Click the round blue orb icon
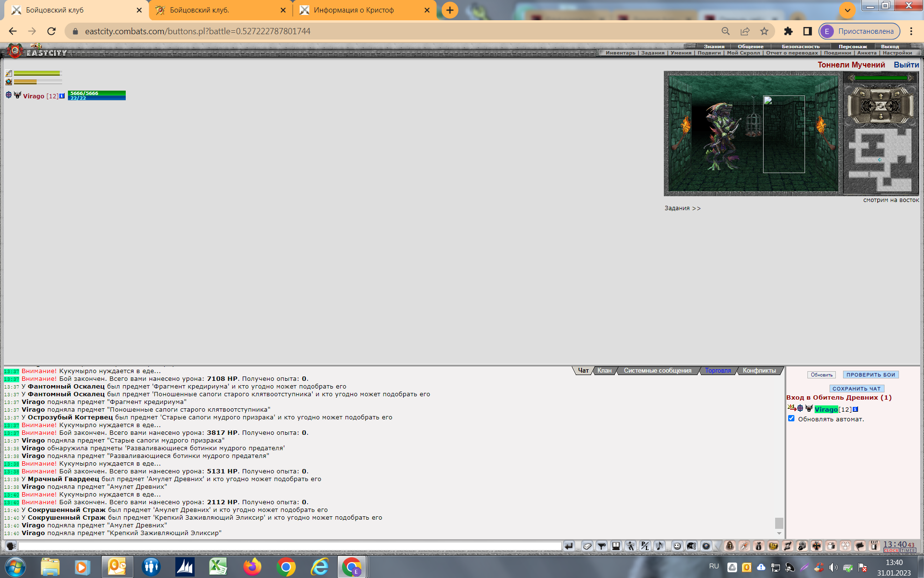 pos(706,546)
